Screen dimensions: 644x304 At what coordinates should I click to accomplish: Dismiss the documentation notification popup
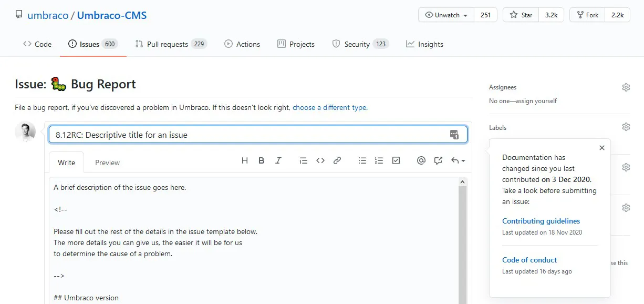(x=601, y=148)
